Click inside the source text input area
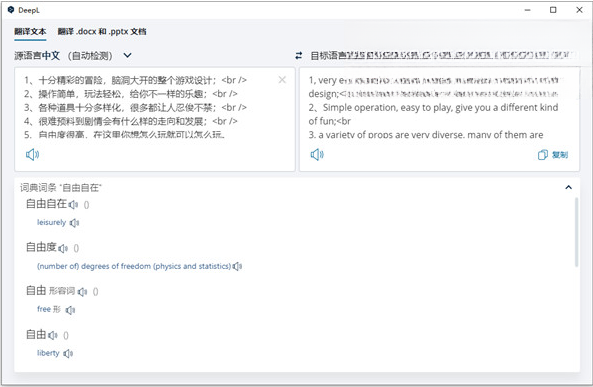 (155, 119)
